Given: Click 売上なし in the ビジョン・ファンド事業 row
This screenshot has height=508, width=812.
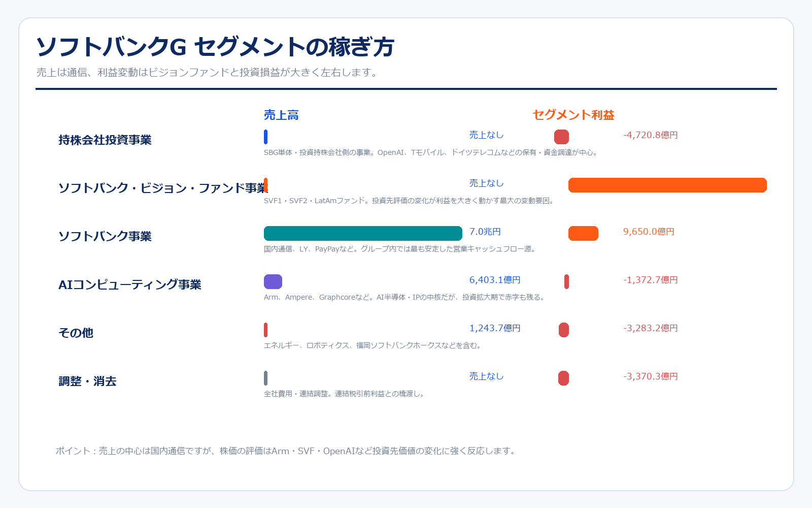Looking at the screenshot, I should pos(487,183).
